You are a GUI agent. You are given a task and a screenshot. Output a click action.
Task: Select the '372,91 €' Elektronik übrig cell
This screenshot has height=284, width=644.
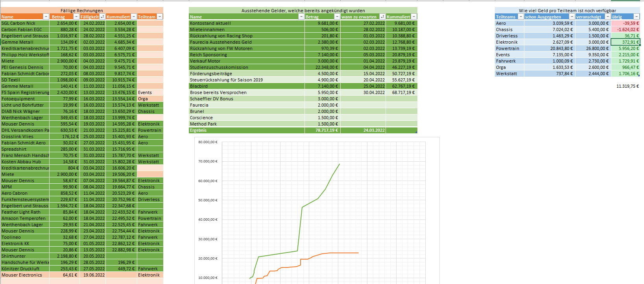coord(626,42)
